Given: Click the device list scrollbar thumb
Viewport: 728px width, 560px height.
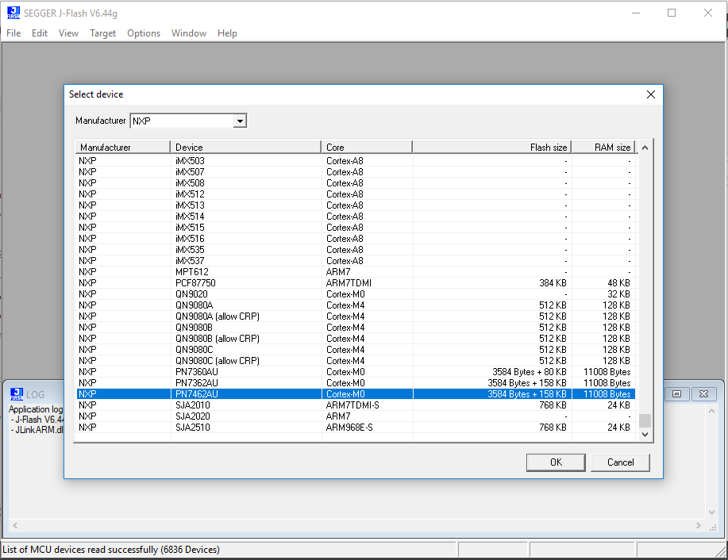Looking at the screenshot, I should tap(645, 420).
